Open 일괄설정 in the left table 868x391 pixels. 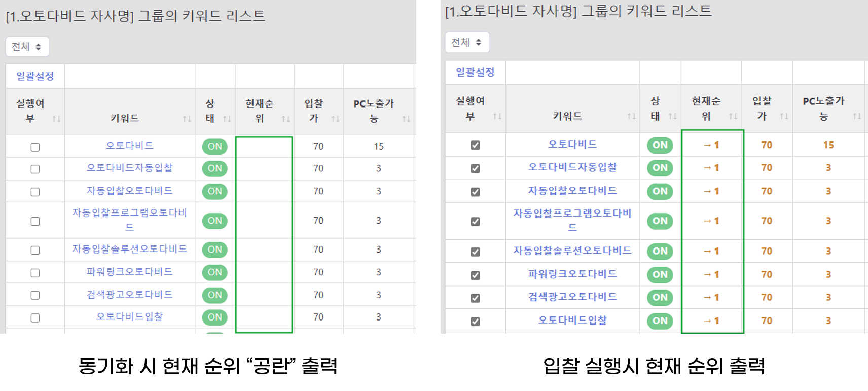click(35, 76)
